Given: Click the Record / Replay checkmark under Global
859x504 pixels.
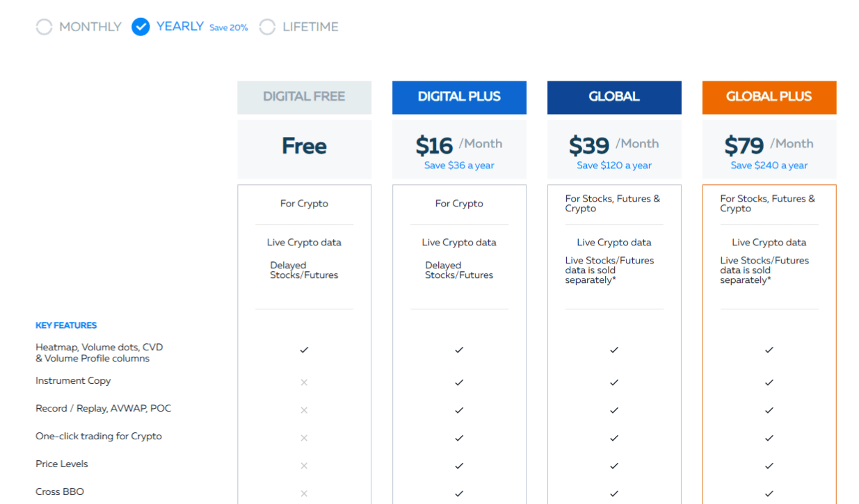Looking at the screenshot, I should click(614, 410).
